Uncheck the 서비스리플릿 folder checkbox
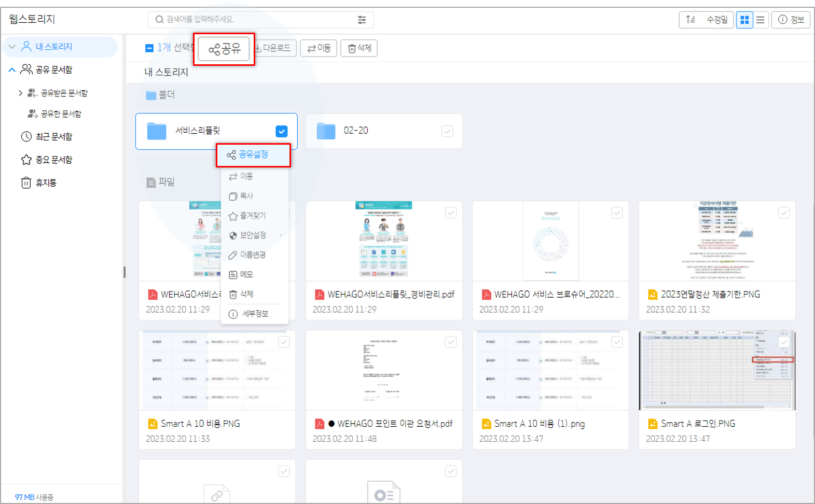Image resolution: width=815 pixels, height=504 pixels. 281,131
